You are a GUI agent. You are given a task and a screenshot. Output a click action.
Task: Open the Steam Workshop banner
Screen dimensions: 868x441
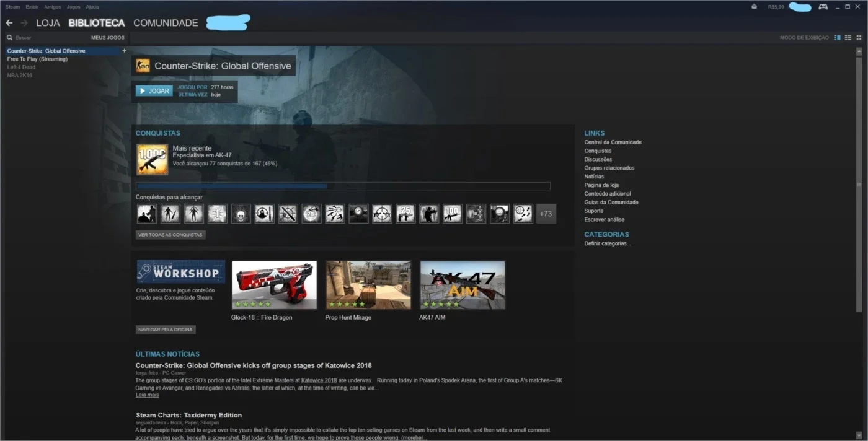click(181, 272)
